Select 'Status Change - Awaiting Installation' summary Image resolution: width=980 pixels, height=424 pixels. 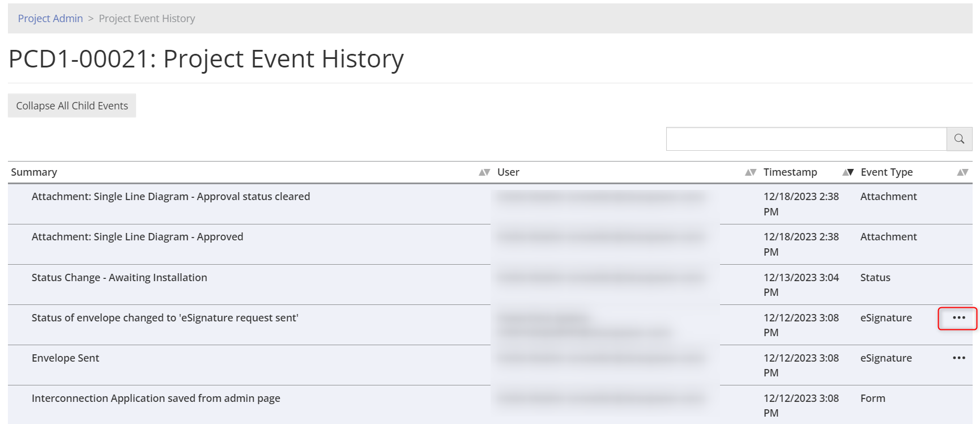click(120, 278)
